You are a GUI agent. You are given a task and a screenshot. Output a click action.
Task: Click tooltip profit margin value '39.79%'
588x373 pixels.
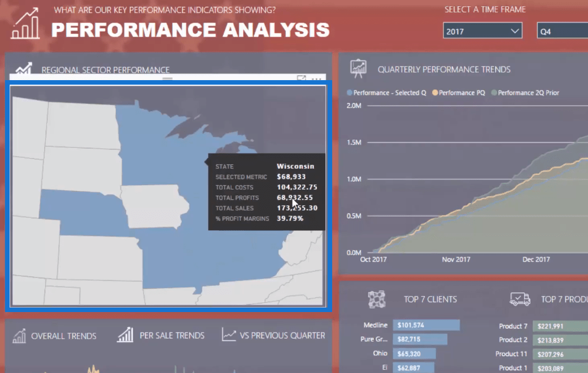pos(290,218)
